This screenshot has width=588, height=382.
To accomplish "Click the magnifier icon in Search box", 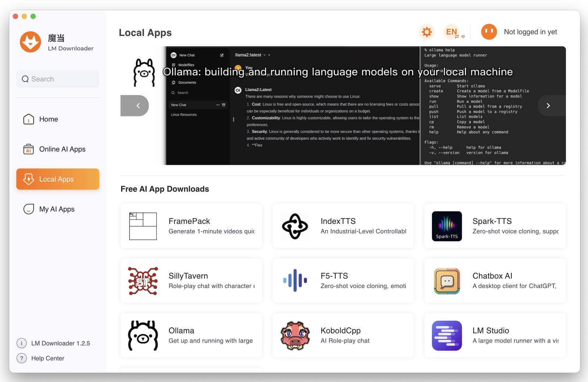I will coord(25,79).
